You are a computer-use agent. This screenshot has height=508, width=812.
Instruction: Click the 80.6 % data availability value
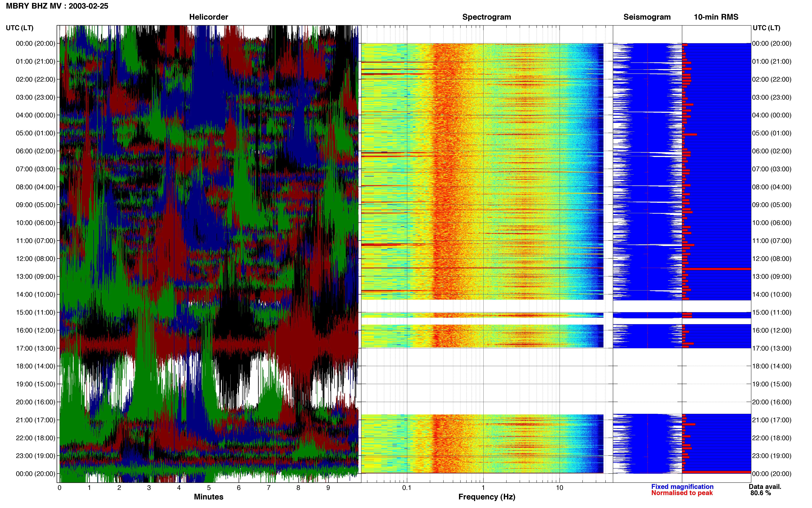coord(761,493)
